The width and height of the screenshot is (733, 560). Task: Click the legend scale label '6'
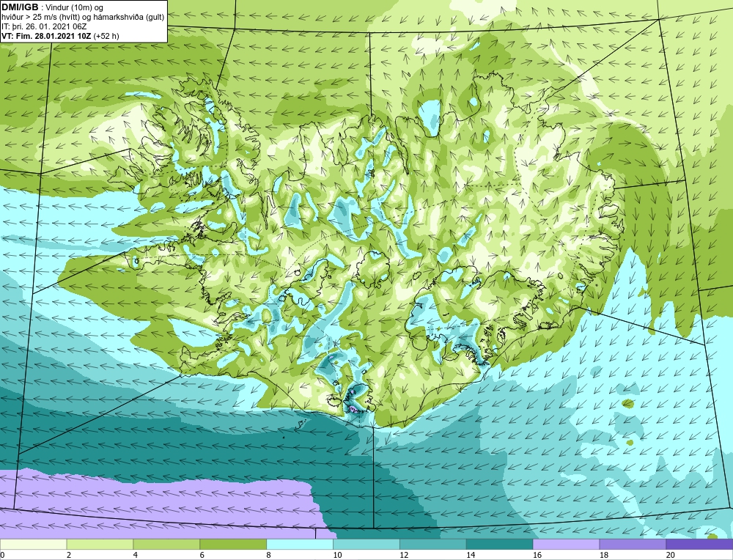tap(202, 555)
